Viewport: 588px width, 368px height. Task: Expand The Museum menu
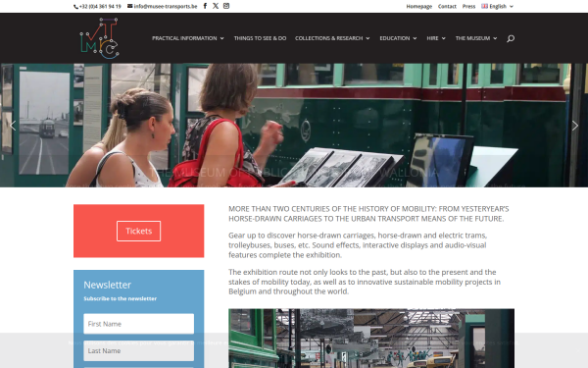(476, 38)
